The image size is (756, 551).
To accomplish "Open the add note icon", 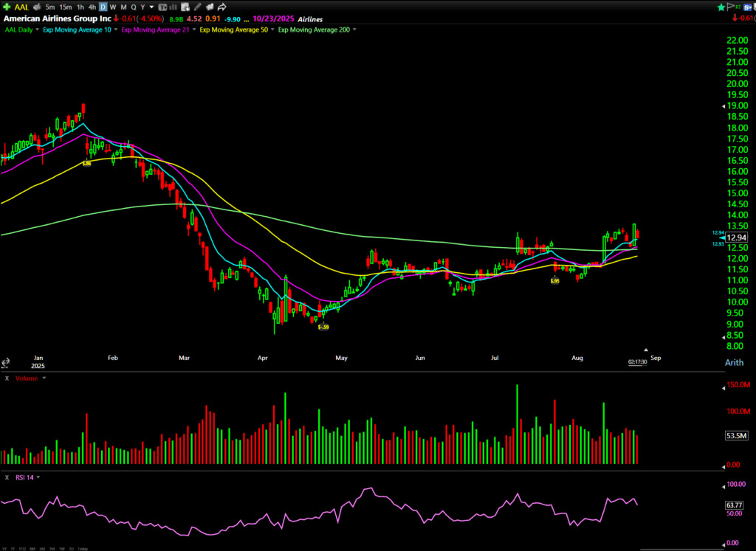I will coord(185,7).
